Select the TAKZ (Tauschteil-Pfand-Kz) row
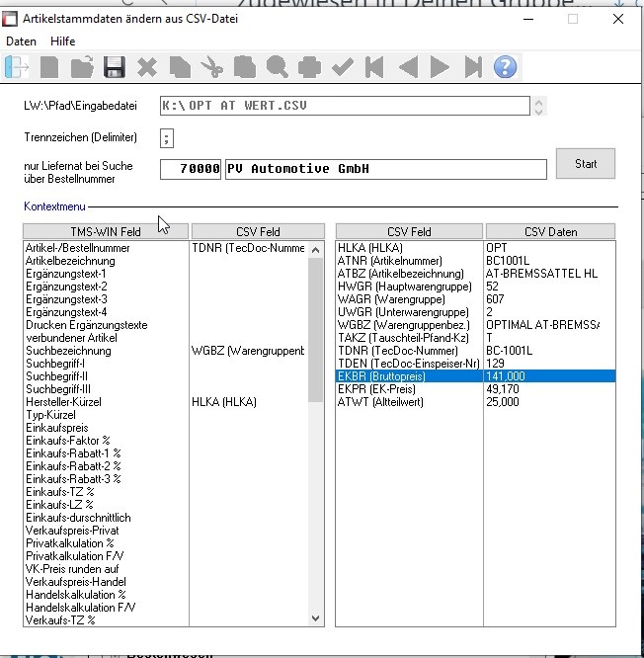The height and width of the screenshot is (658, 644). click(x=475, y=338)
